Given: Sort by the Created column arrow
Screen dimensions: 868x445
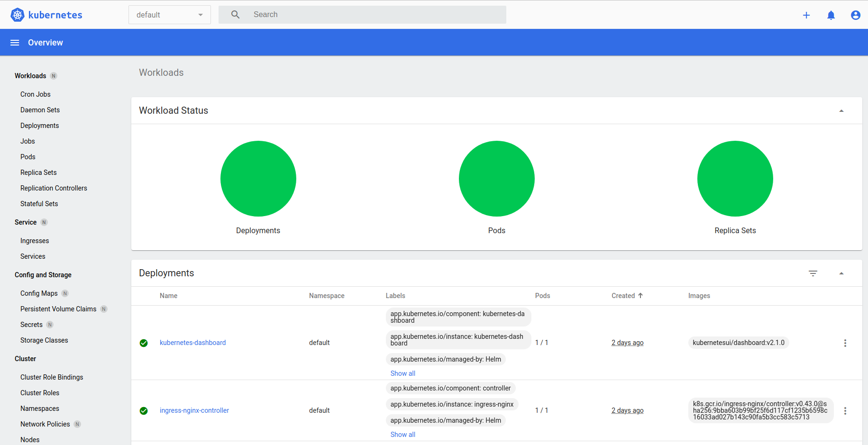Looking at the screenshot, I should click(640, 295).
